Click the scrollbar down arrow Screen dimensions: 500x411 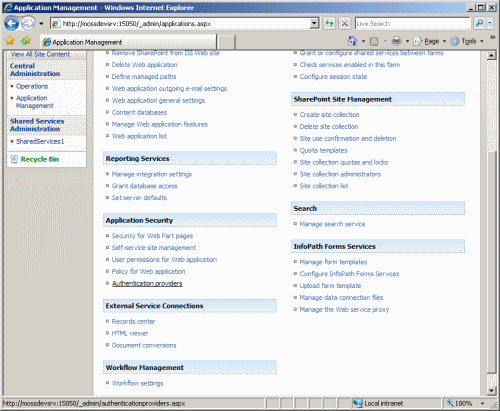(491, 391)
